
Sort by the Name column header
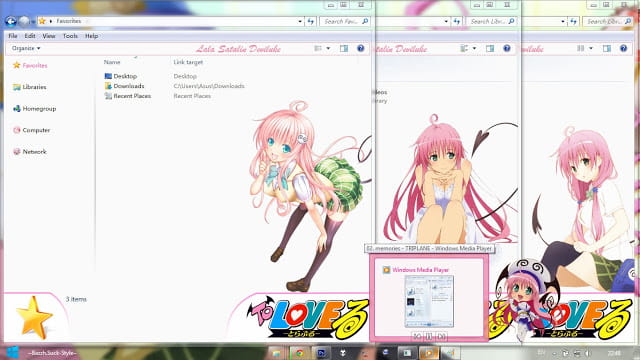[x=112, y=62]
